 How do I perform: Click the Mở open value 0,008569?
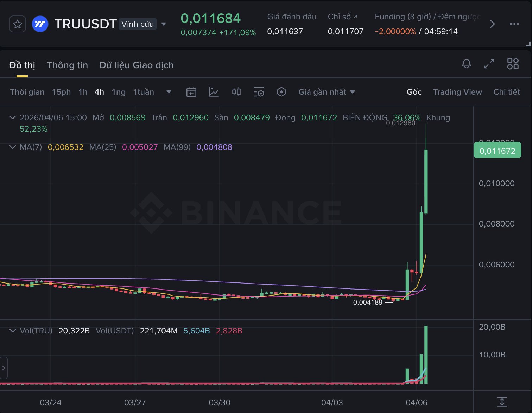128,117
